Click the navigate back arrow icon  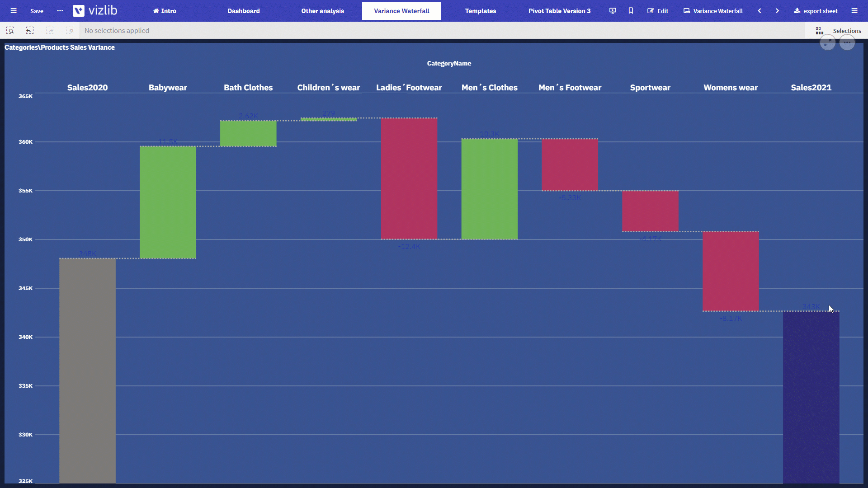tap(759, 11)
